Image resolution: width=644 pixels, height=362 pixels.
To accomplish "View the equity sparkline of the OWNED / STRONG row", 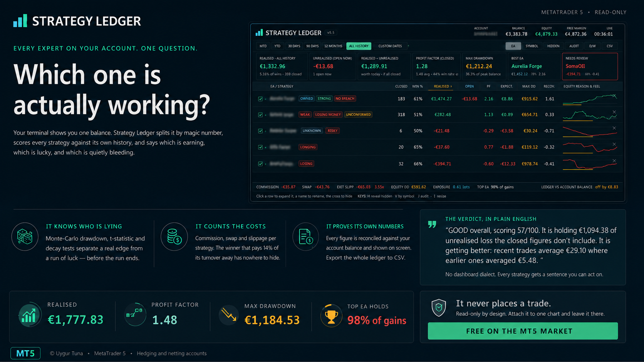I will click(x=589, y=99).
